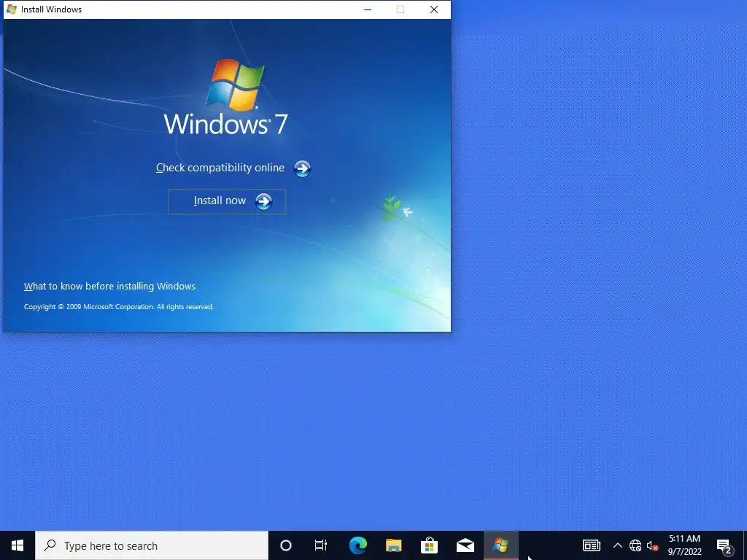Open Check compatibility online link
Screen dimensions: 747x560
(220, 168)
